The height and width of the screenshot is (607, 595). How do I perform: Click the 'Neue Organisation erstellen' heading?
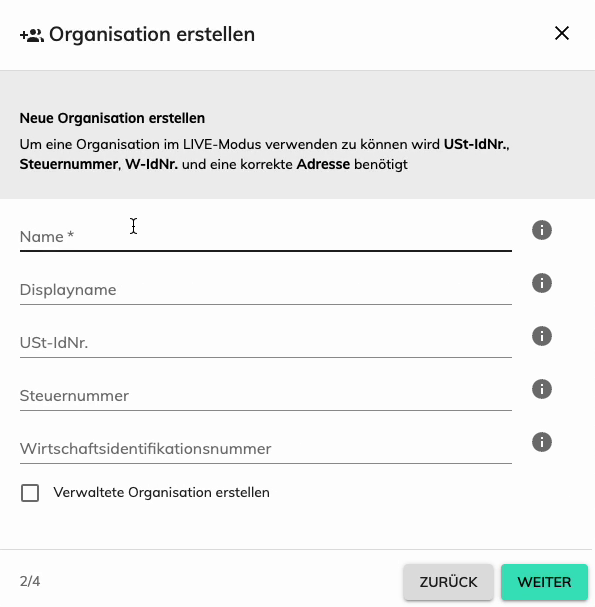coord(112,118)
